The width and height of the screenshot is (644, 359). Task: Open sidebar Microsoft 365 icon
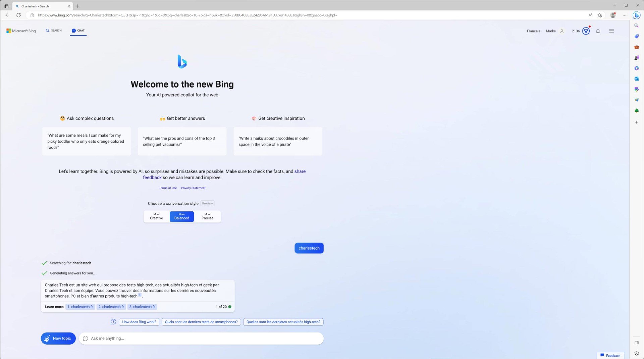tap(636, 68)
